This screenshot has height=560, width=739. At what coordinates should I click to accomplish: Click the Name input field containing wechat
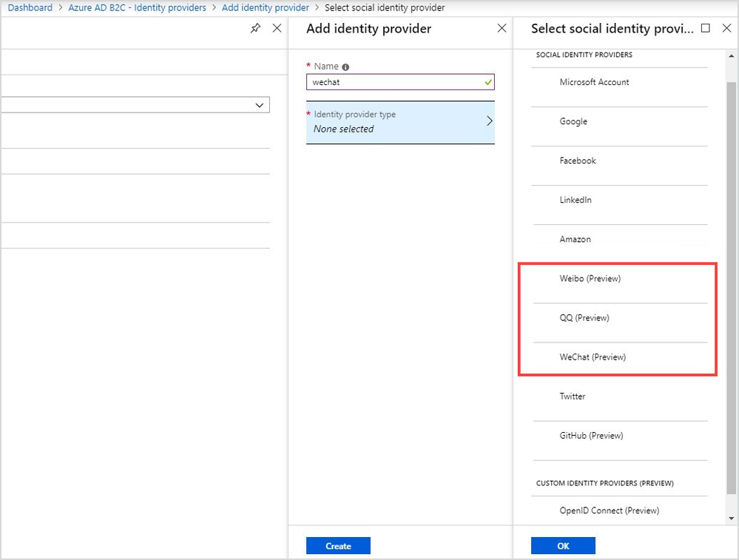(x=400, y=82)
